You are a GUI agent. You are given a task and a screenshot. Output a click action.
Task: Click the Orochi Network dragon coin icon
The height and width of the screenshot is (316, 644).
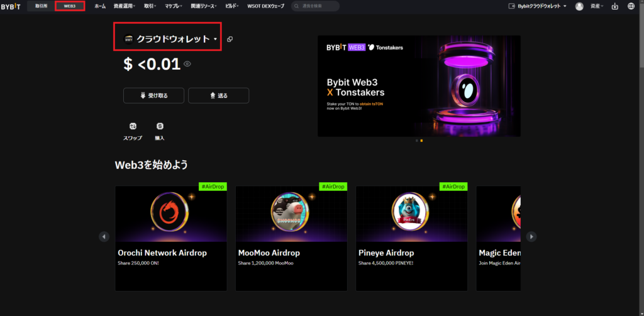[x=170, y=211]
